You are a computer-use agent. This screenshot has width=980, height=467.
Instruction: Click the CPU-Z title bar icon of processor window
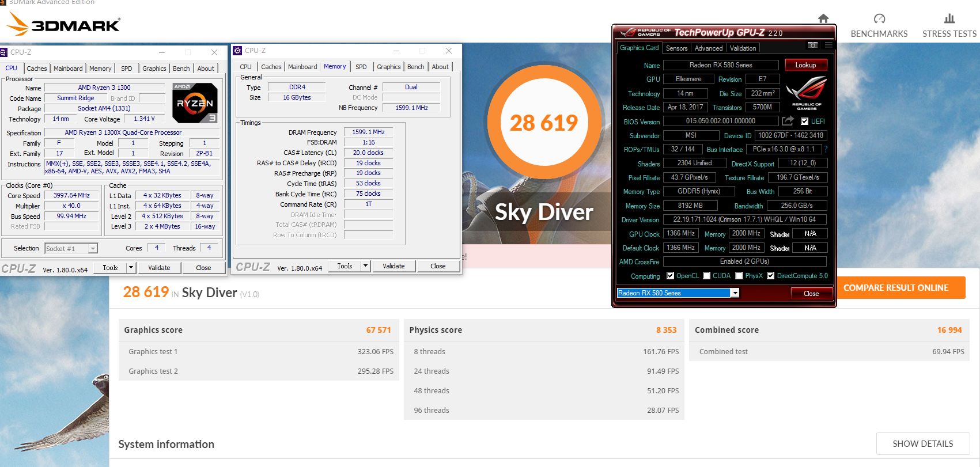pyautogui.click(x=4, y=52)
